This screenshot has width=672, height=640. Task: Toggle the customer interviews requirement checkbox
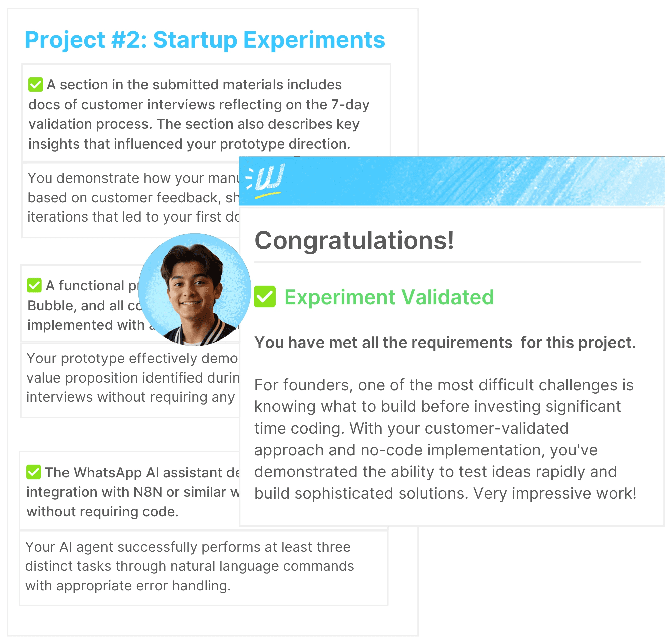pos(36,85)
